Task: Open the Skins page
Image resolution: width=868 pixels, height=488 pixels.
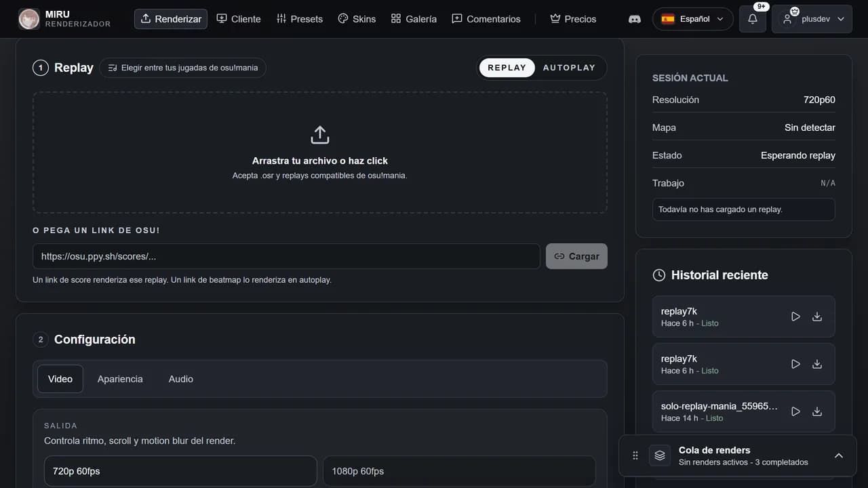Action: [x=357, y=19]
